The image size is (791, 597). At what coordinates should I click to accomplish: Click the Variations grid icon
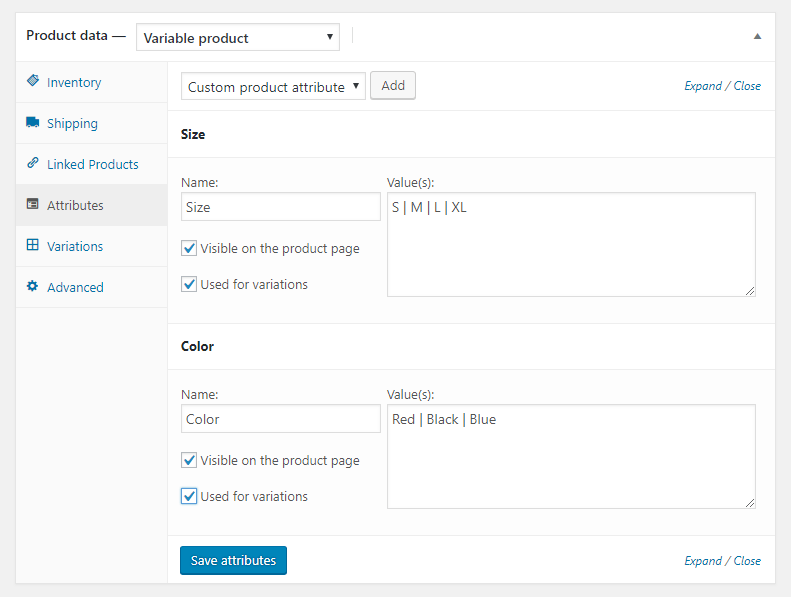pos(33,245)
